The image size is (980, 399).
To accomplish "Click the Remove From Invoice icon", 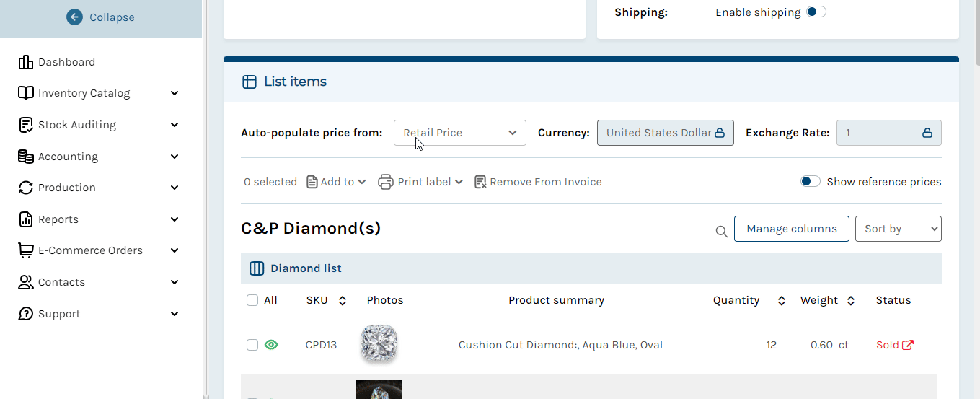I will coord(480,182).
